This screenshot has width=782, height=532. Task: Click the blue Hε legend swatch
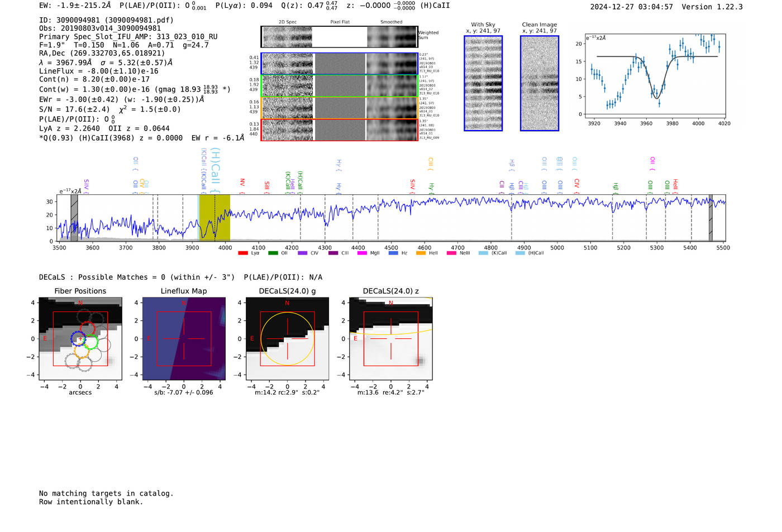tap(393, 253)
